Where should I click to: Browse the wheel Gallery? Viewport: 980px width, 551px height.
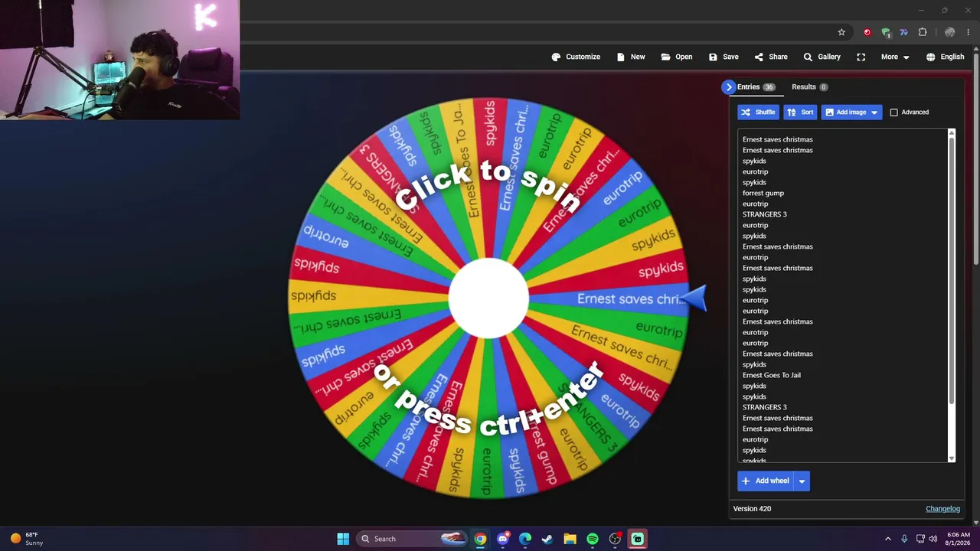click(x=822, y=57)
